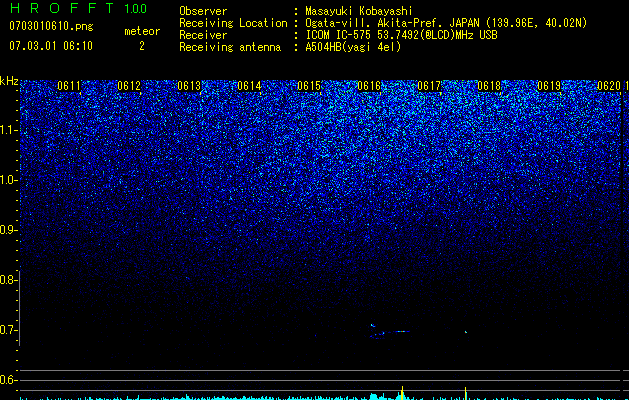Screen dimensions: 629x400
Task: Select the Ogata-vill. Akita-Pref. JAPAN location text
Action: (x=392, y=23)
